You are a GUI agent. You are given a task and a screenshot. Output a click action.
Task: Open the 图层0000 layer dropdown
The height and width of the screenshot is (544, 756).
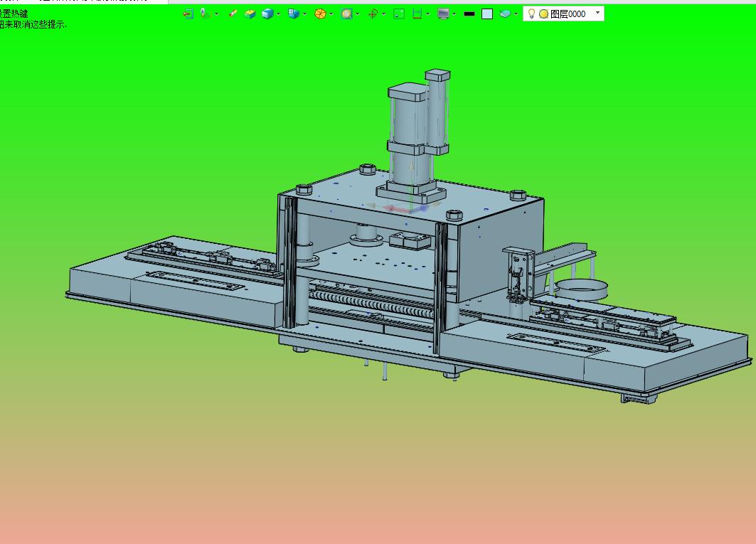point(598,13)
